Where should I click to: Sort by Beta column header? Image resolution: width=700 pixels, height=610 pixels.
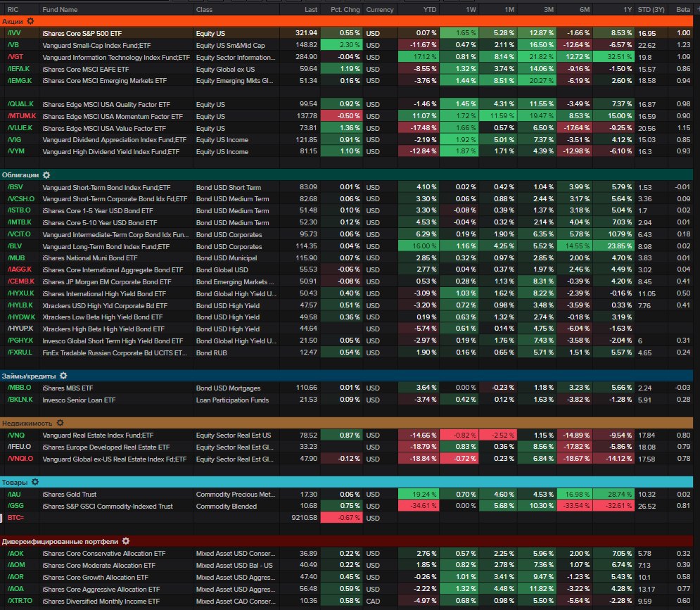[x=683, y=9]
